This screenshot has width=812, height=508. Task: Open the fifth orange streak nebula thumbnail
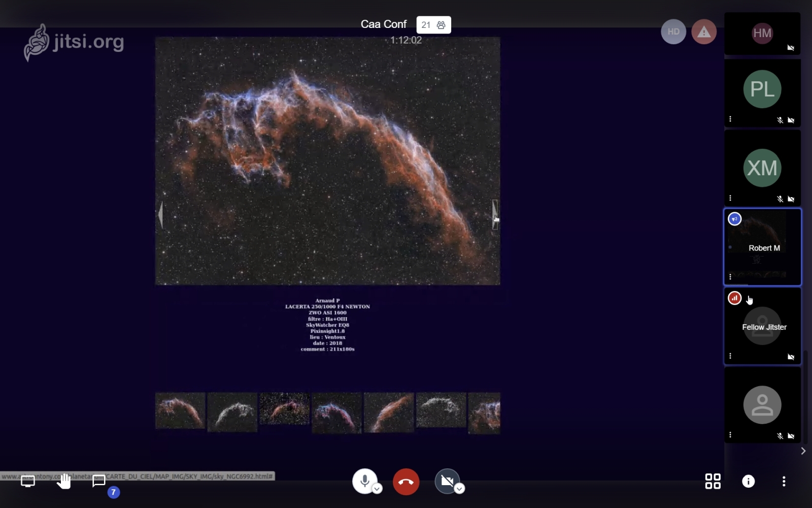coord(389,412)
